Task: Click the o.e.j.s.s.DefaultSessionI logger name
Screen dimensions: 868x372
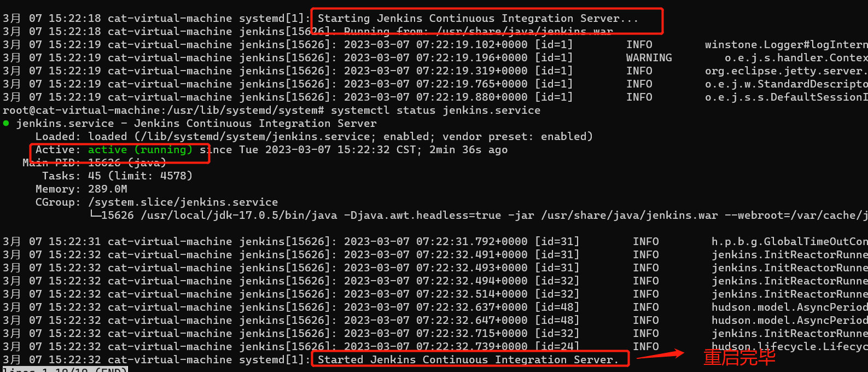Action: pos(786,97)
